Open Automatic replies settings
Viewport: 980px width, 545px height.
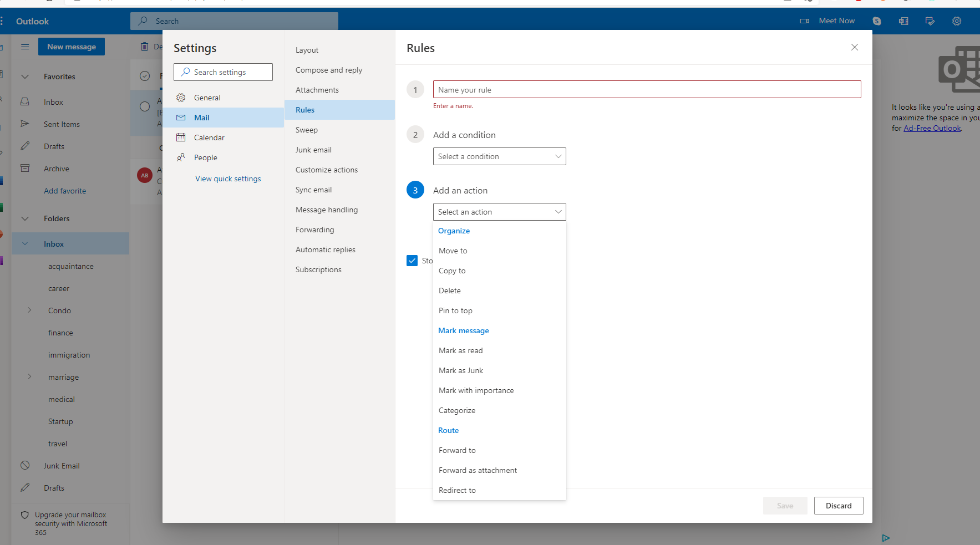[339, 249]
